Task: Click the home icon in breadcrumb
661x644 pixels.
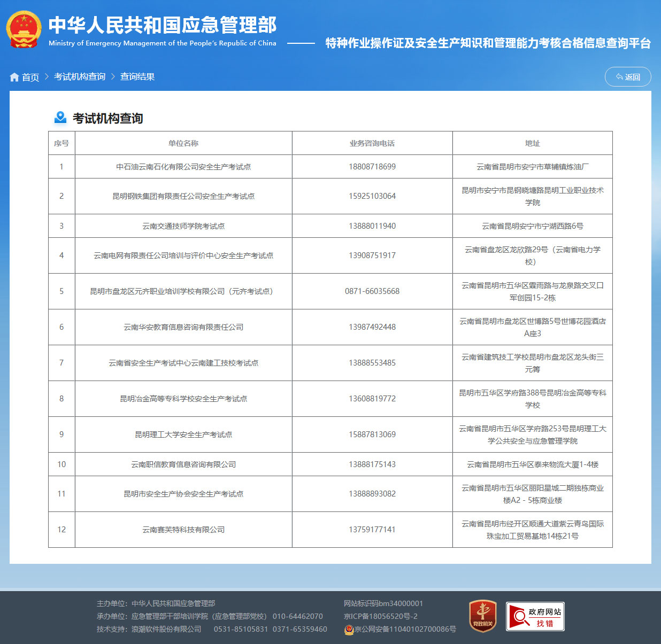Action: (14, 77)
